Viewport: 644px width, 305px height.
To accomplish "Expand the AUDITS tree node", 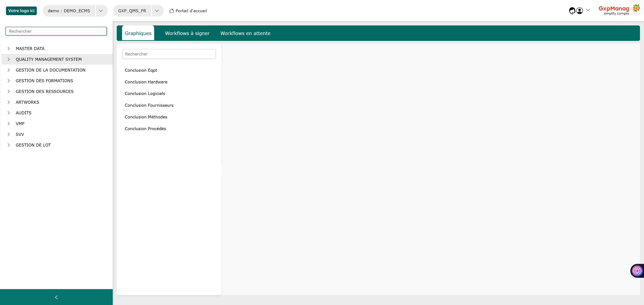I will tap(9, 113).
